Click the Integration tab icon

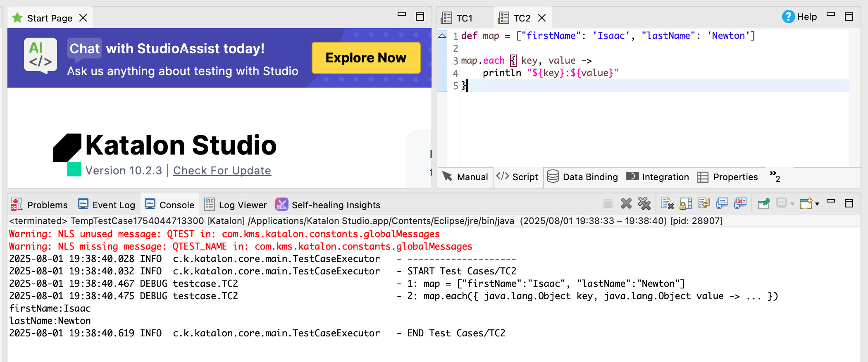coord(632,176)
